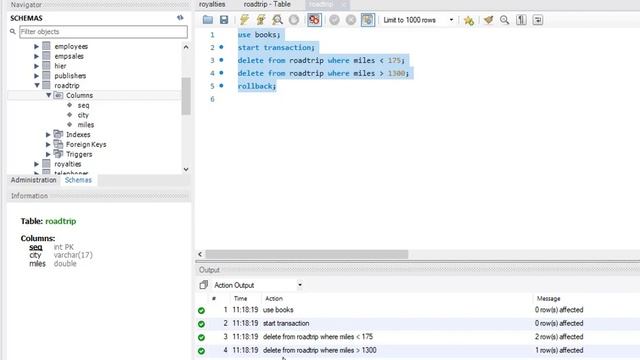This screenshot has height=360, width=640.
Task: Open the find panel with the magnifier icon
Action: click(x=504, y=20)
